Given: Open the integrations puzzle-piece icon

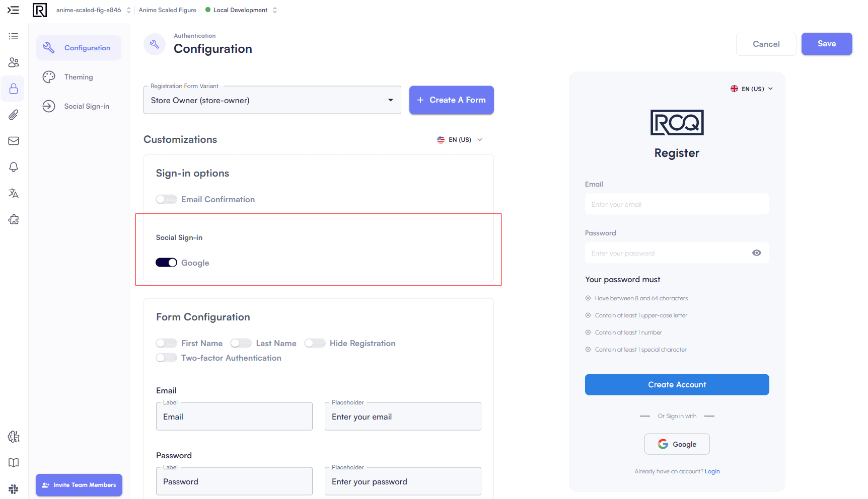Looking at the screenshot, I should point(13,219).
